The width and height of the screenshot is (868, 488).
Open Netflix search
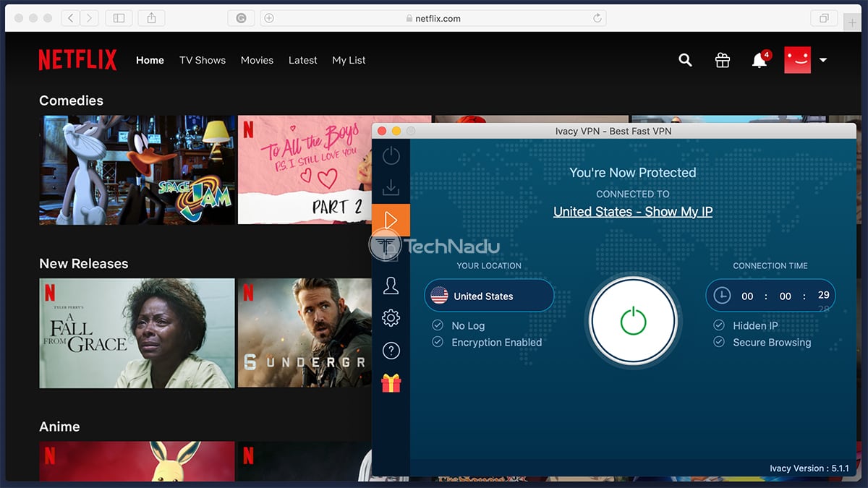pyautogui.click(x=685, y=60)
